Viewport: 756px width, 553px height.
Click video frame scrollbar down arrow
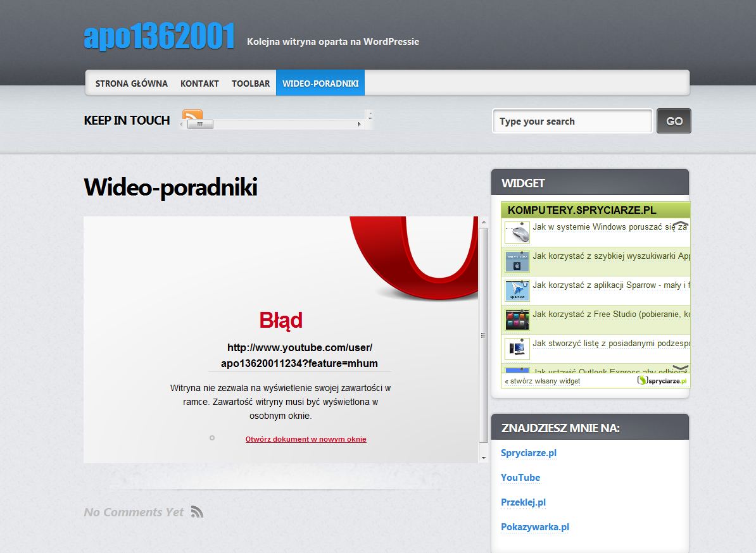484,457
